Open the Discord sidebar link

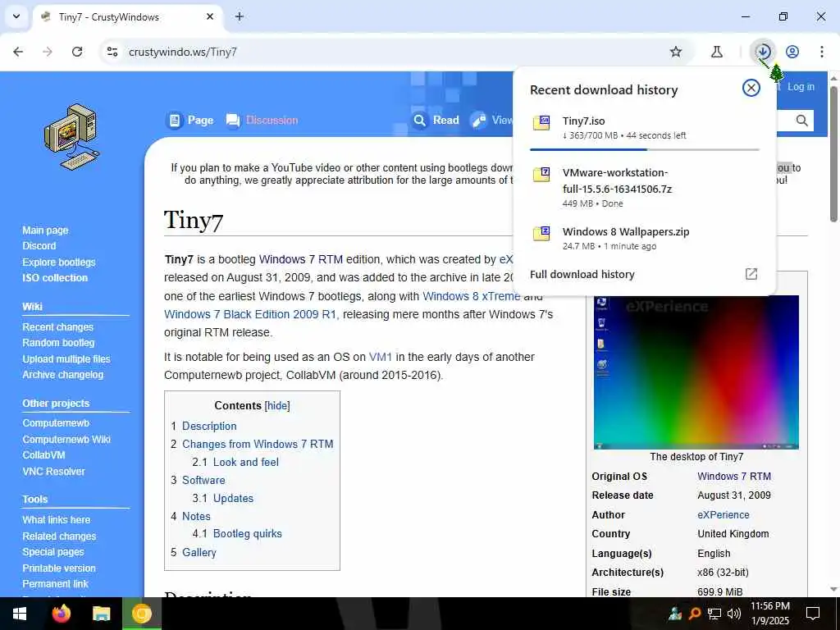(39, 246)
